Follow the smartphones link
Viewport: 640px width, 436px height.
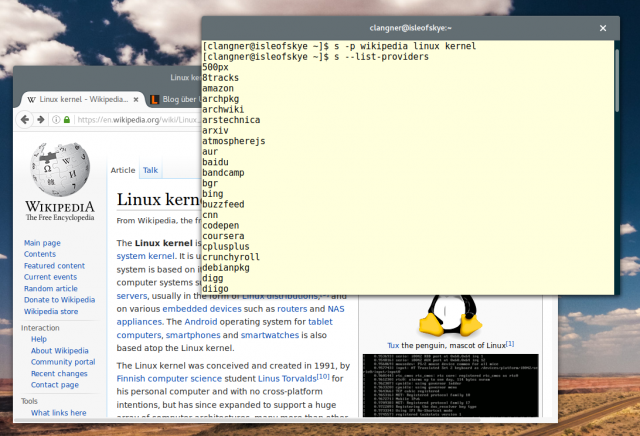point(193,335)
